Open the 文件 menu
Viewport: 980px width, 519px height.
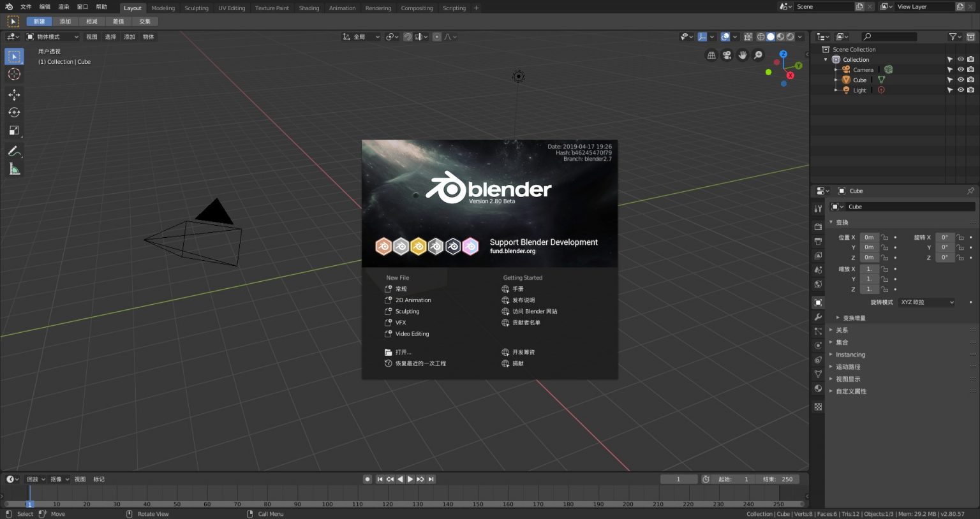(x=26, y=7)
